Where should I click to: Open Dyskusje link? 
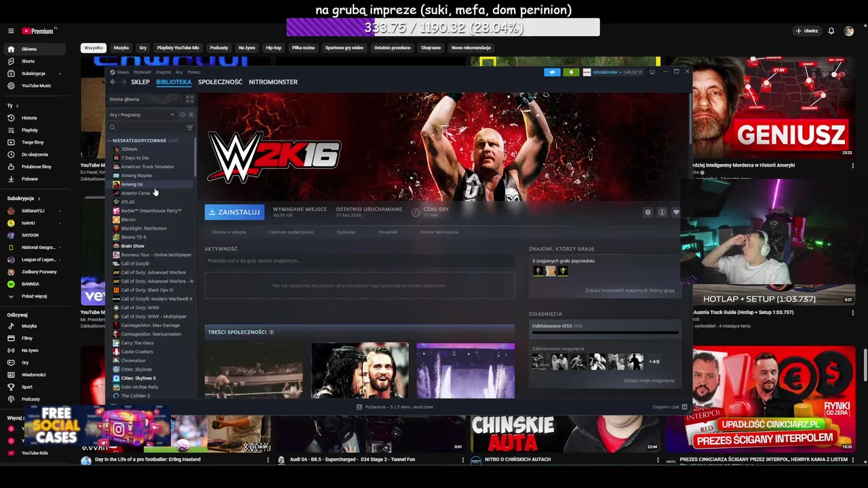click(346, 232)
